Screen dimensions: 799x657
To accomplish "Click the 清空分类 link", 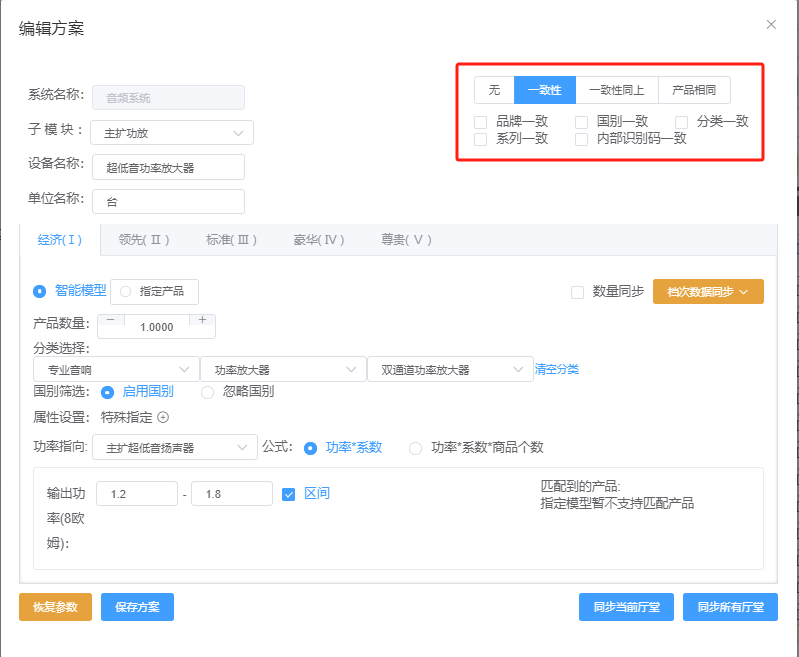I will click(x=556, y=369).
